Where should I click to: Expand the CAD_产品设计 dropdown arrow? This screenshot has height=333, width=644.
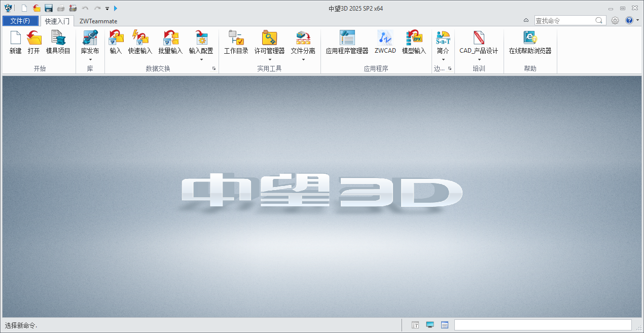pyautogui.click(x=479, y=60)
